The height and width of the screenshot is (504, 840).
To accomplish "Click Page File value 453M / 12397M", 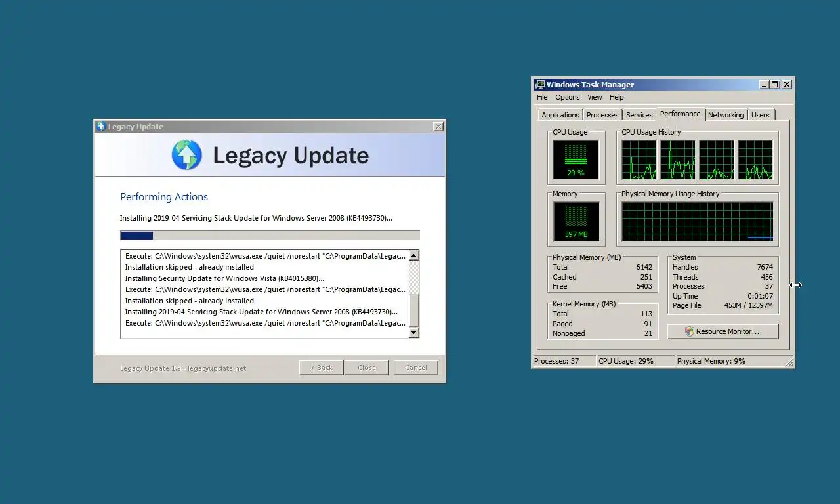I will tap(748, 305).
